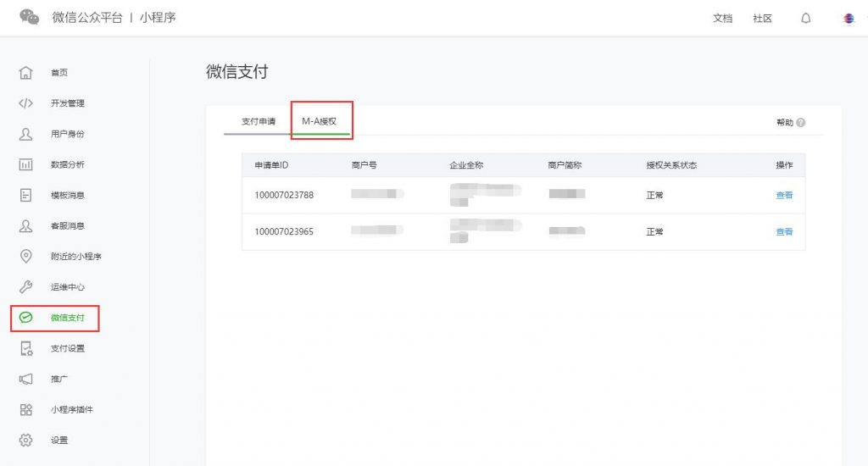Click the help question mark icon
The height and width of the screenshot is (466, 868).
pos(800,122)
